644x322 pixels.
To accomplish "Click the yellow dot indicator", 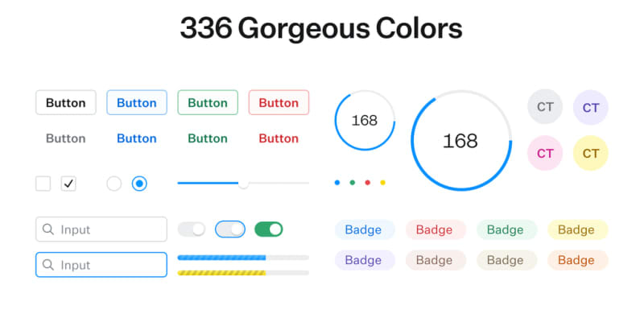I will click(x=382, y=183).
